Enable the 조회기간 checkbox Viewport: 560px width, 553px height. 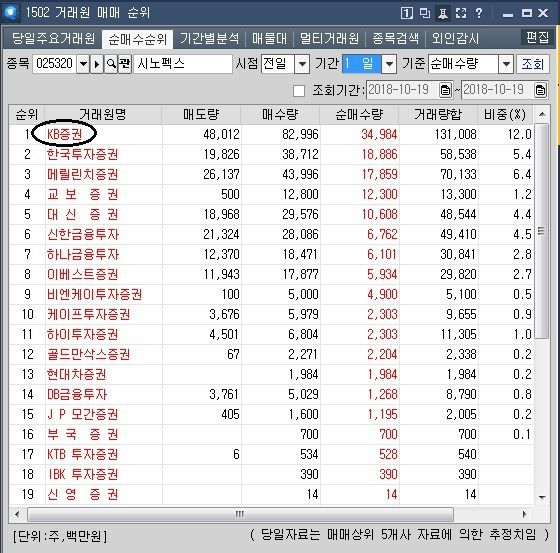[299, 91]
